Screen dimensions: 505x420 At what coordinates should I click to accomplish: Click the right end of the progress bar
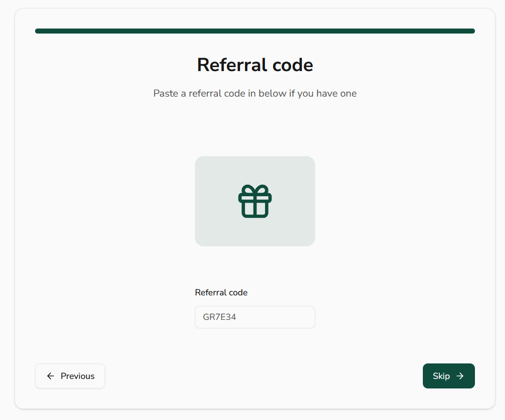tap(471, 31)
